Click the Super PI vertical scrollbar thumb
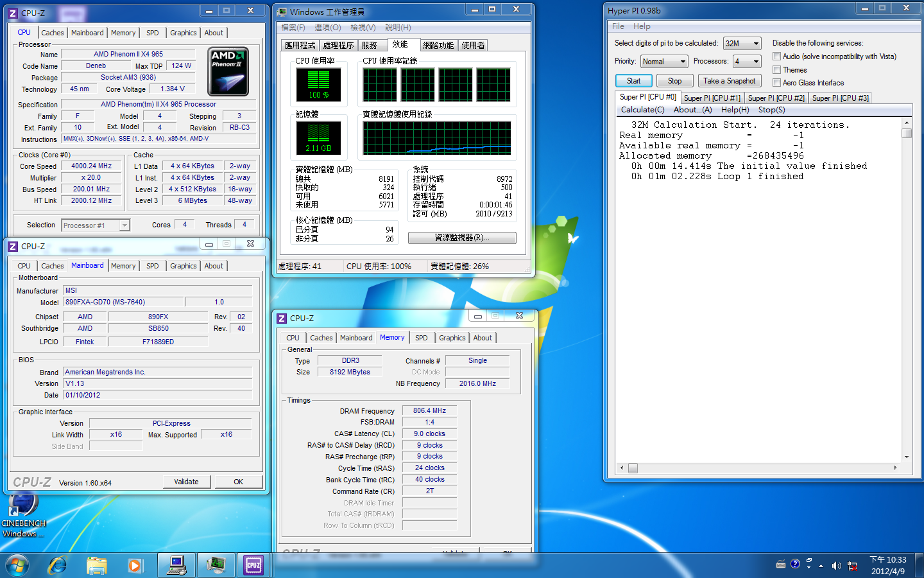Screen dimensions: 924x578 click(x=907, y=133)
